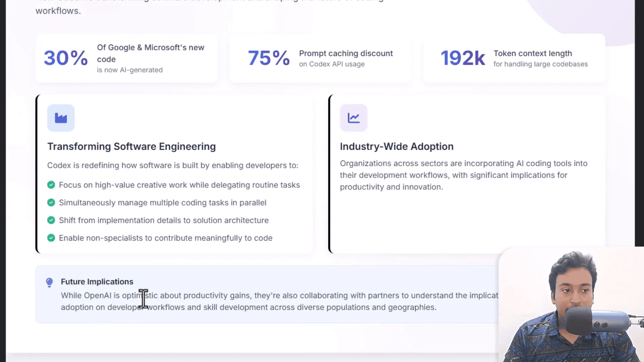Screen dimensions: 644x362
Task: Click 'for handling large codebases' caption
Action: coord(540,64)
